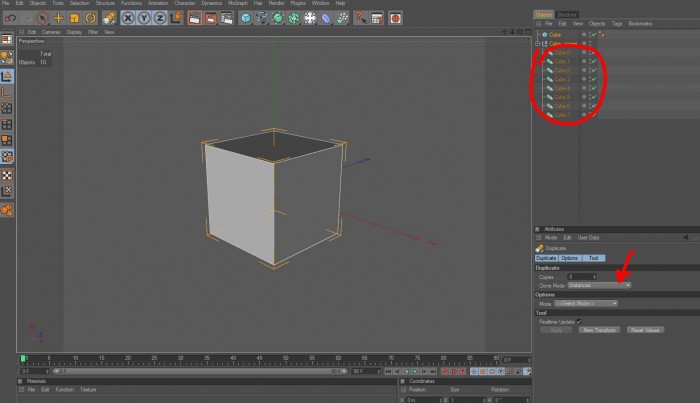Viewport: 700px width, 403px height.
Task: Toggle the X axis lock button
Action: pos(128,18)
